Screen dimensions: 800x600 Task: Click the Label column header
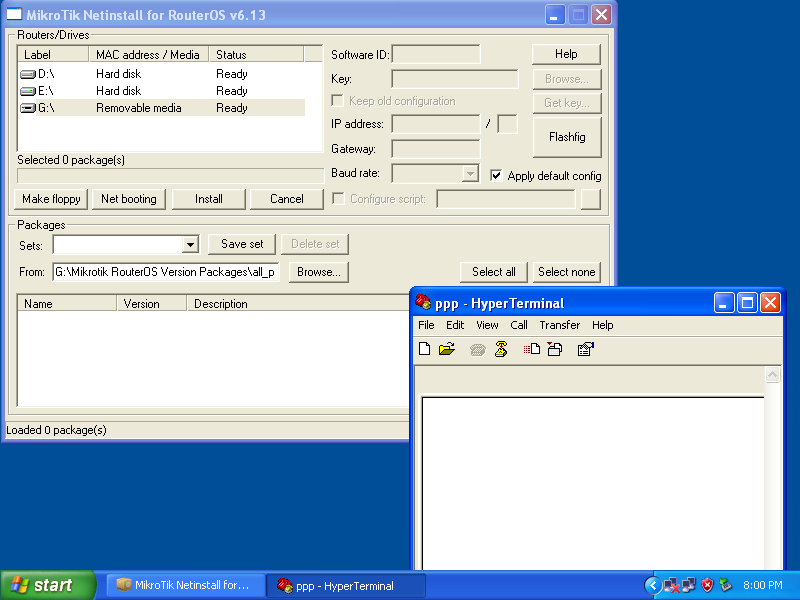53,54
